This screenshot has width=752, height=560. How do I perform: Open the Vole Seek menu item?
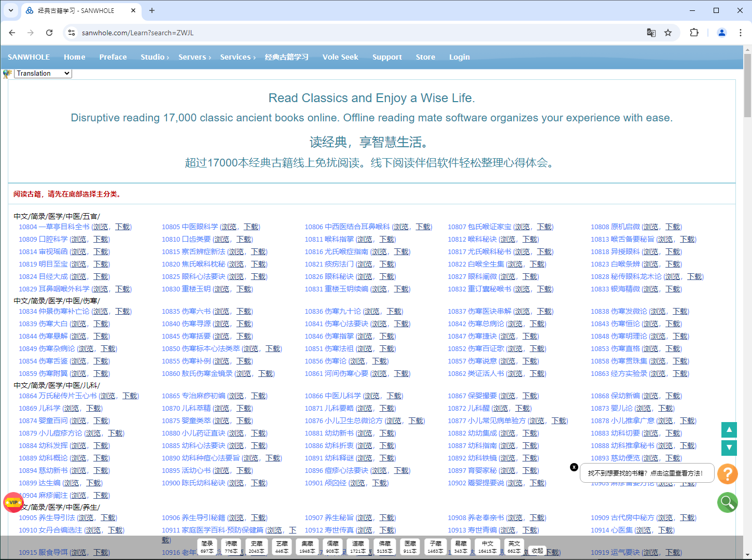[340, 57]
